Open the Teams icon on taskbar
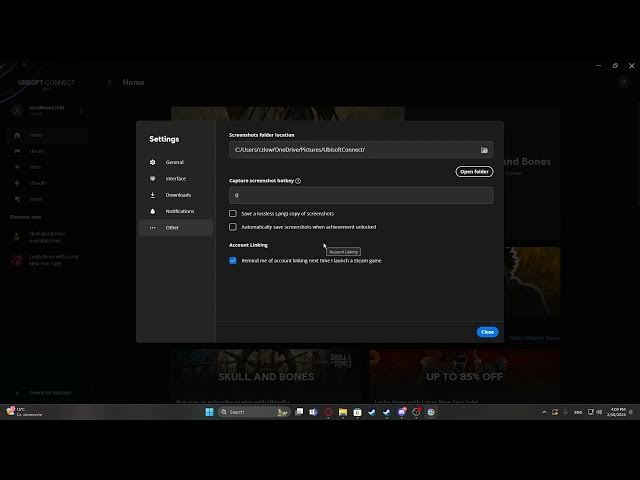Image resolution: width=640 pixels, height=480 pixels. click(313, 412)
